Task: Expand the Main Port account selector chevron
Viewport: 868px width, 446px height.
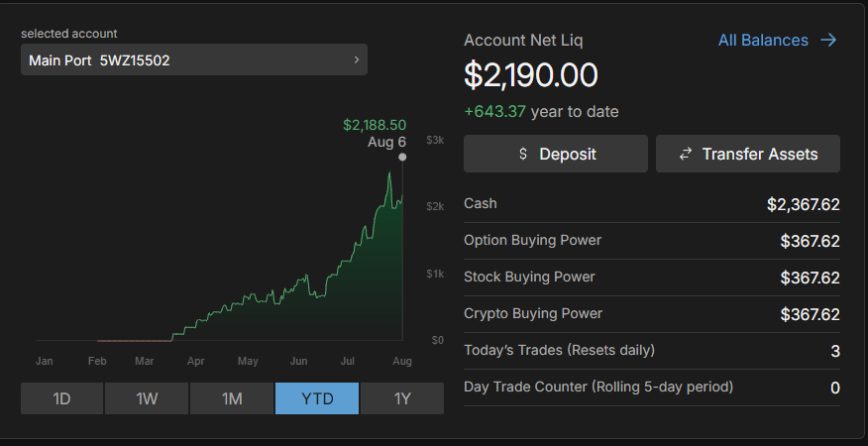Action: [x=356, y=60]
